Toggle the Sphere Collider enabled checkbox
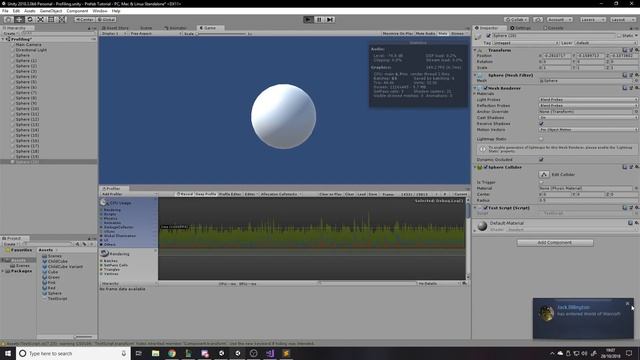This screenshot has width=640, height=360. coord(486,167)
